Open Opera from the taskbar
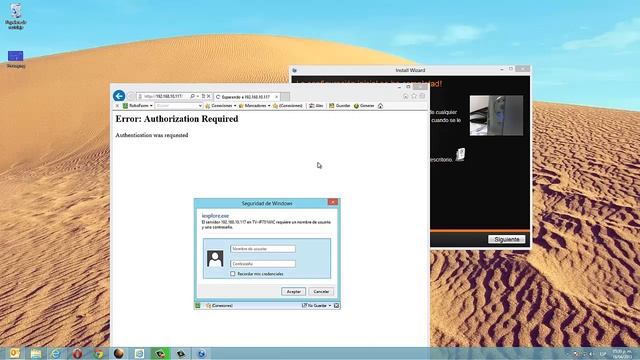 [x=77, y=353]
